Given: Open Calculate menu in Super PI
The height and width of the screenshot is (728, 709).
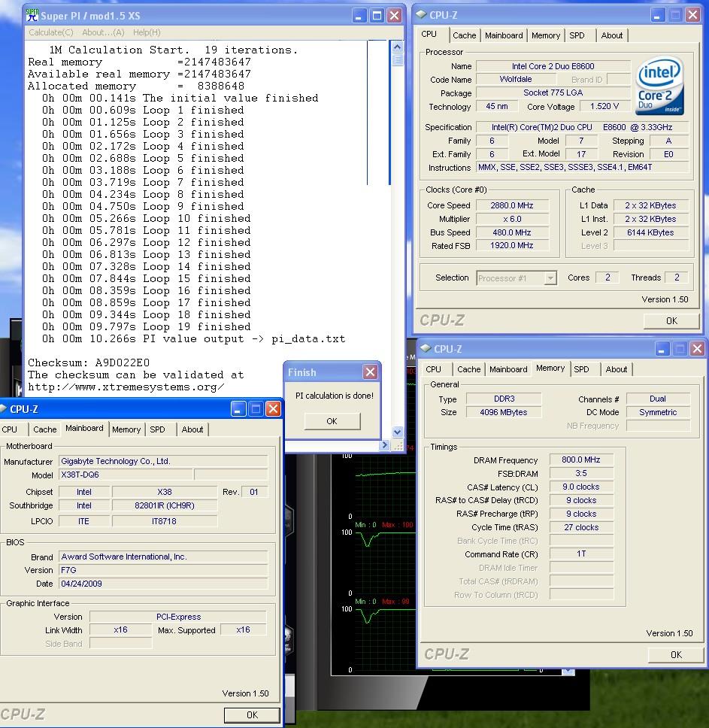Looking at the screenshot, I should click(51, 32).
